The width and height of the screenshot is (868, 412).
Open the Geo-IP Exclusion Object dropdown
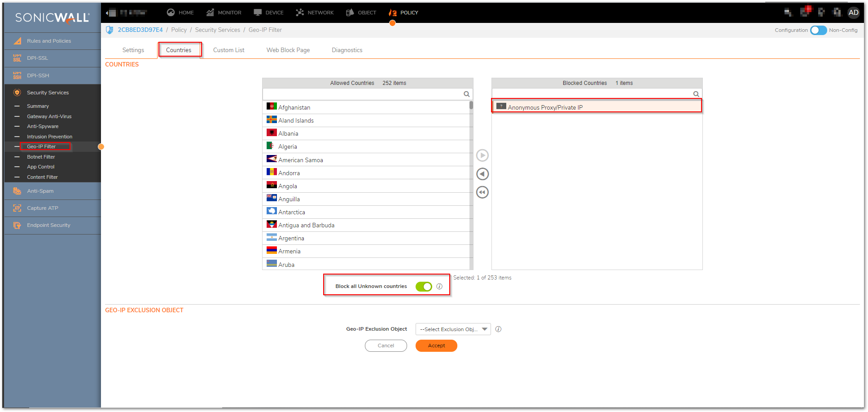pos(453,329)
